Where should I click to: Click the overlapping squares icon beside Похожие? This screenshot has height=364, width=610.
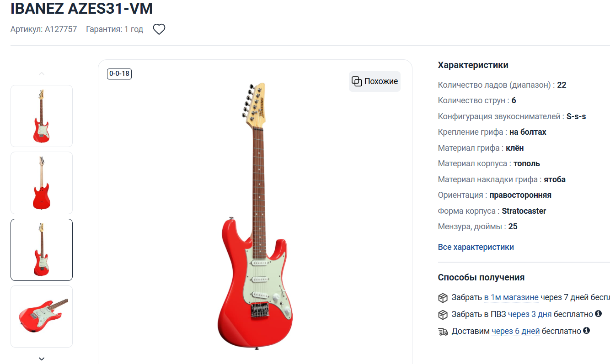tap(357, 81)
